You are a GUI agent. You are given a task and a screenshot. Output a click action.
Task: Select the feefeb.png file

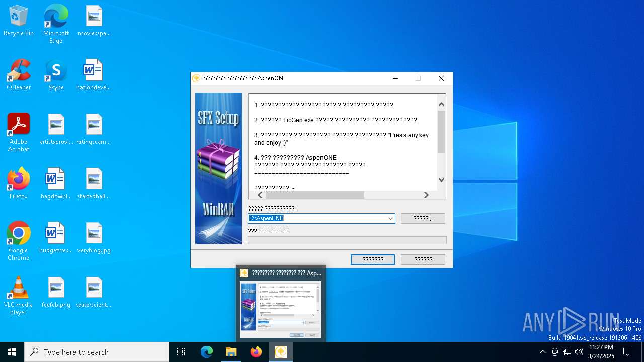tap(56, 293)
